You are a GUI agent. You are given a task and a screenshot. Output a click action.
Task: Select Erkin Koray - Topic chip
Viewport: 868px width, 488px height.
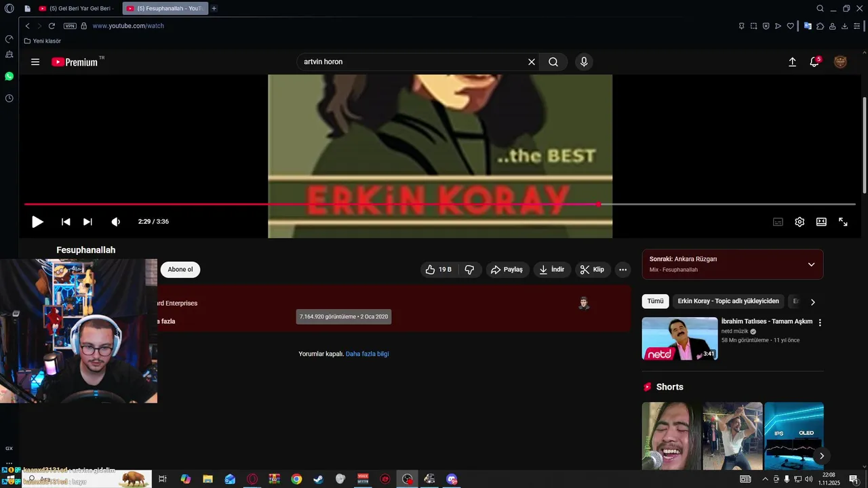(x=728, y=301)
